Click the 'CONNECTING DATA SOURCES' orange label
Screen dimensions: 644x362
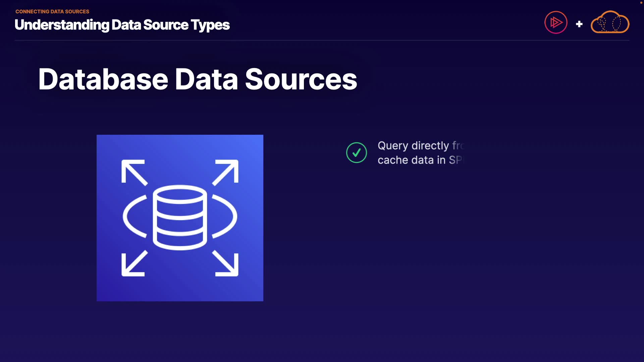pos(52,11)
